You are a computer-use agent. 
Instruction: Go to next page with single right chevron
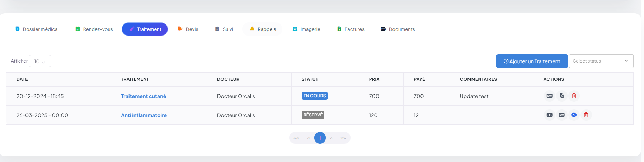click(331, 138)
